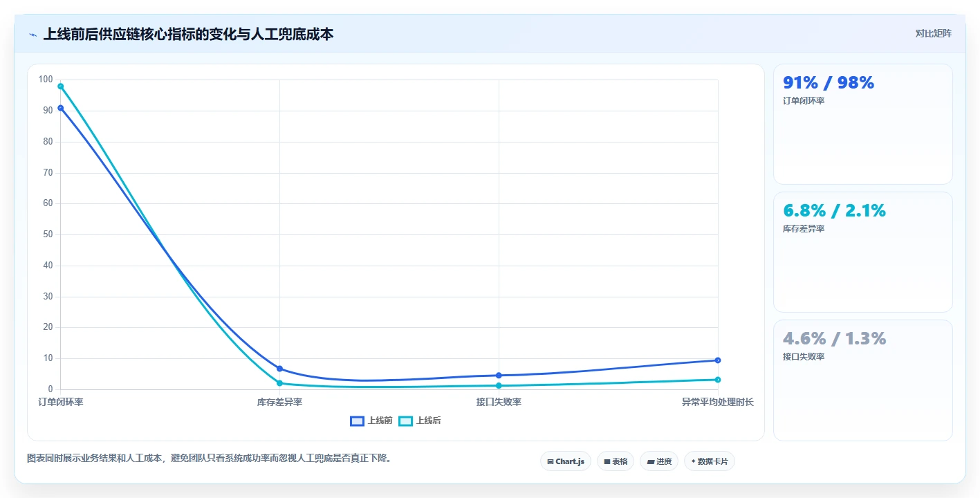Image resolution: width=980 pixels, height=498 pixels.
Task: Click the 对比矩阵 label in header
Action: (x=933, y=33)
